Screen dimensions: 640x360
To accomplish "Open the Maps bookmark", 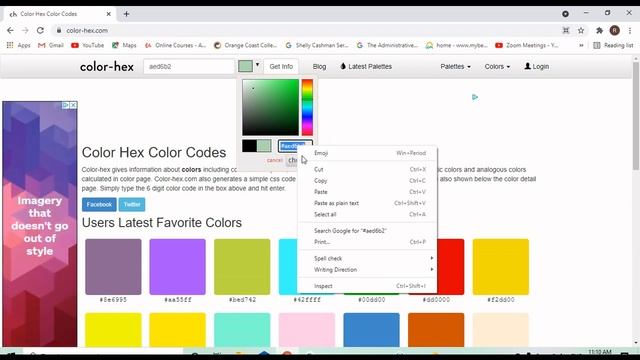I will (124, 45).
